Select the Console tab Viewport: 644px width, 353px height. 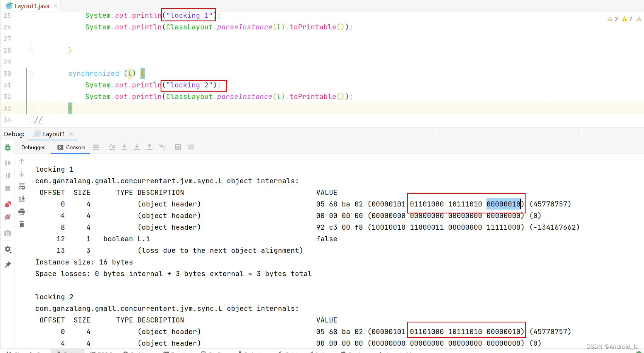point(71,147)
